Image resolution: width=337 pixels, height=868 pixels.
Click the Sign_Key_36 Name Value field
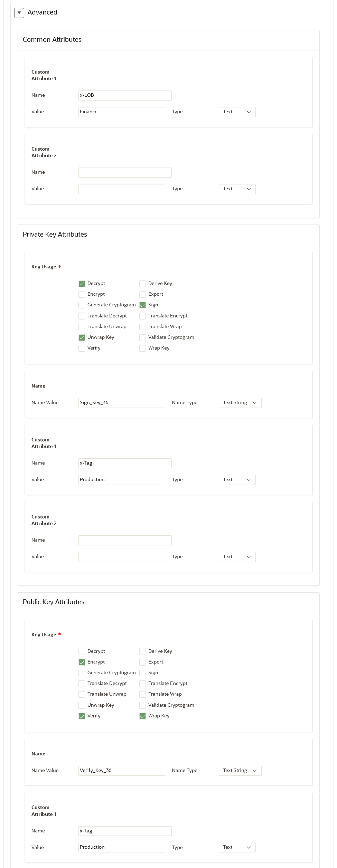(122, 403)
